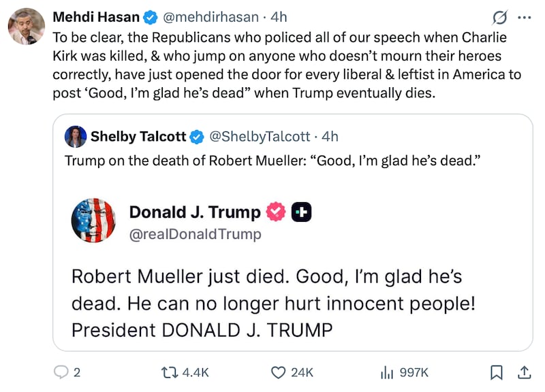Bookmark this post
Viewport: 545px width, 392px height.
[497, 372]
